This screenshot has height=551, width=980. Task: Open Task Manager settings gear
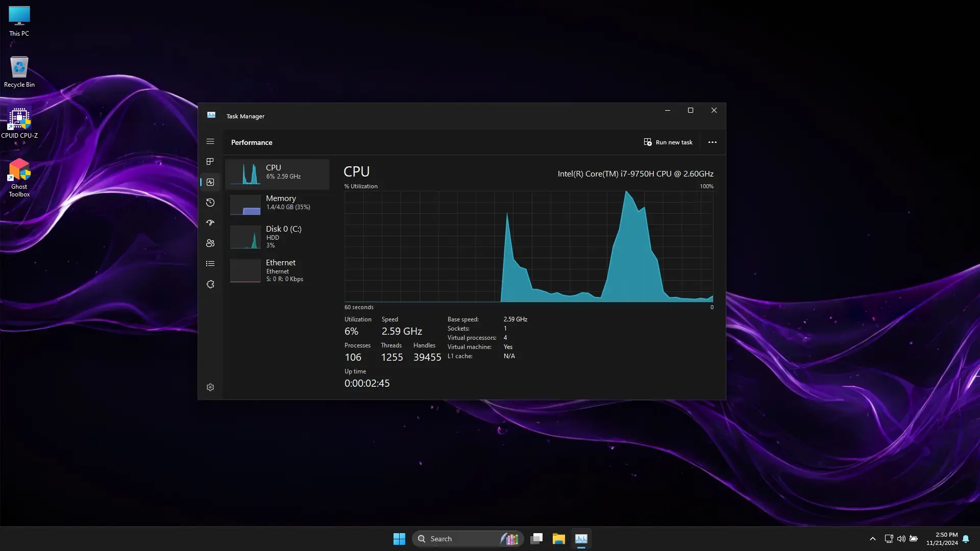pyautogui.click(x=210, y=388)
